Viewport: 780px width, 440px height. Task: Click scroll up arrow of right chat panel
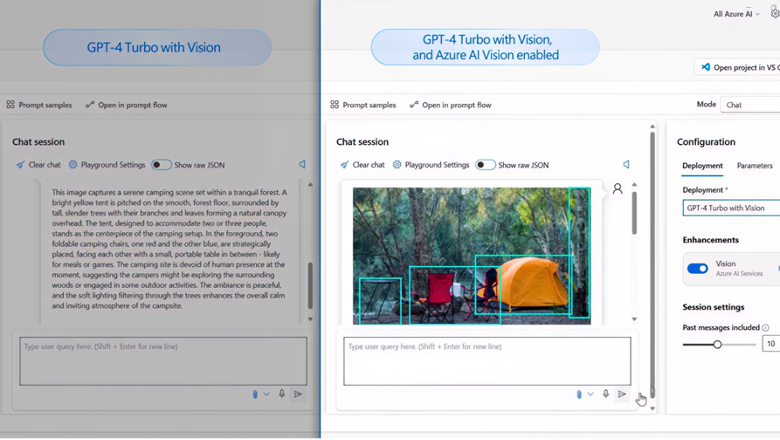pyautogui.click(x=652, y=127)
